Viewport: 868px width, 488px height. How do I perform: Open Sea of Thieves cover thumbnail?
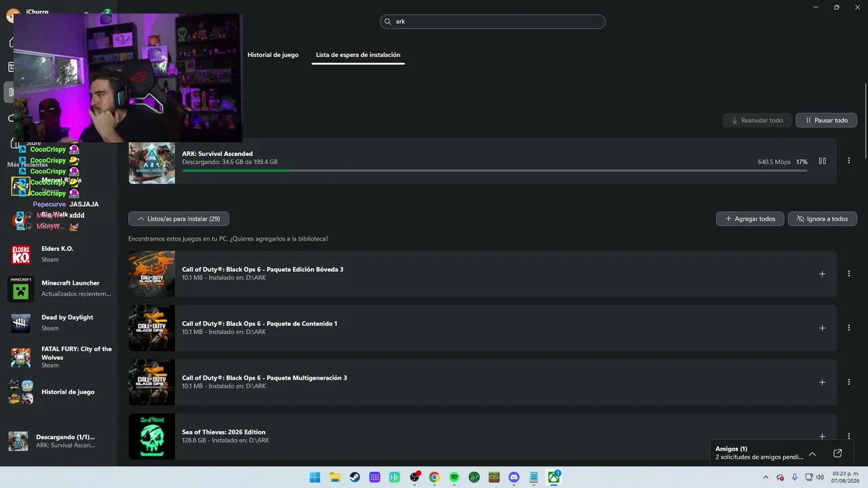(152, 436)
